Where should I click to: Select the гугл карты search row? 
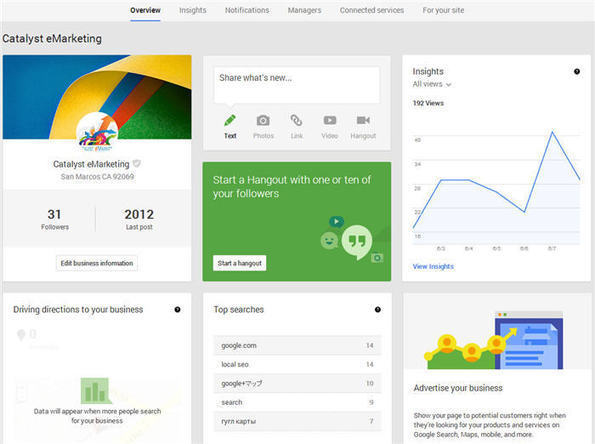click(x=297, y=421)
